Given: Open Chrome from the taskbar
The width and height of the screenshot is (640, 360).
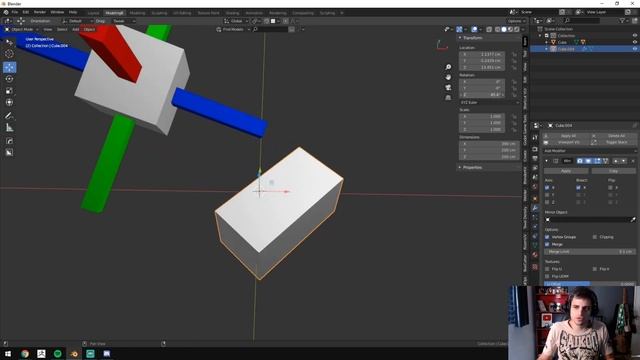Looking at the screenshot, I should point(25,354).
